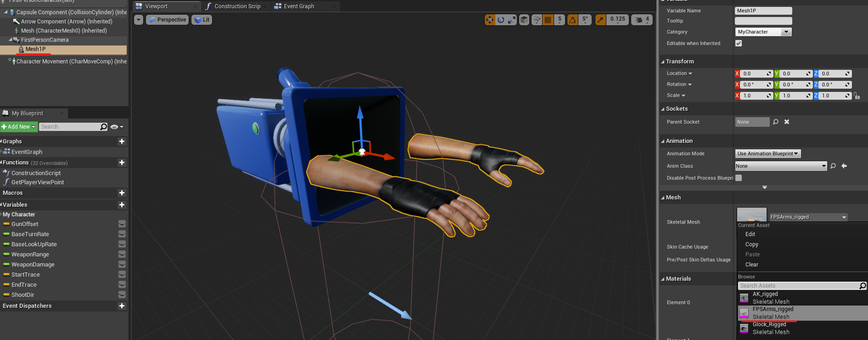Select GetPlayerViewPoint function
The image size is (868, 340).
click(x=38, y=182)
